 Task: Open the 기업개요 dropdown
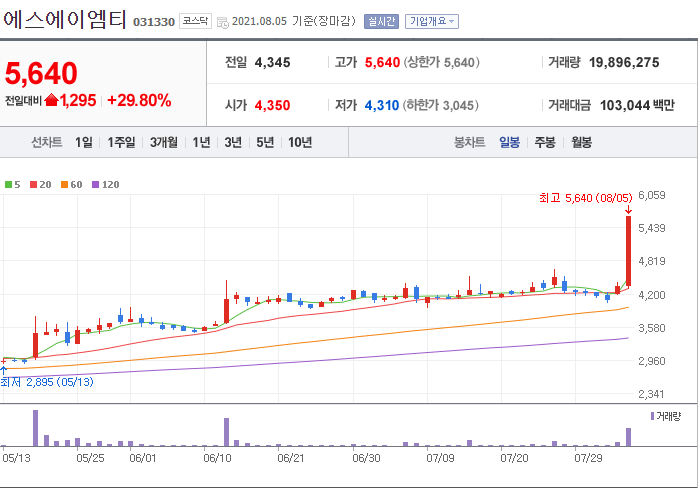(432, 21)
